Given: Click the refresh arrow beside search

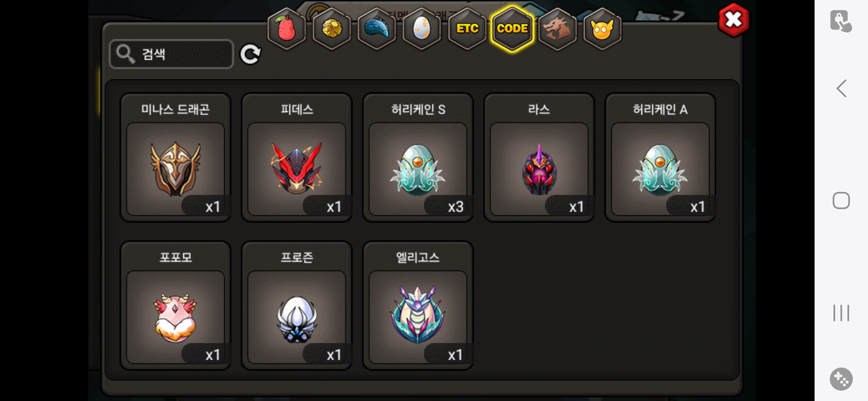Looking at the screenshot, I should (x=250, y=55).
